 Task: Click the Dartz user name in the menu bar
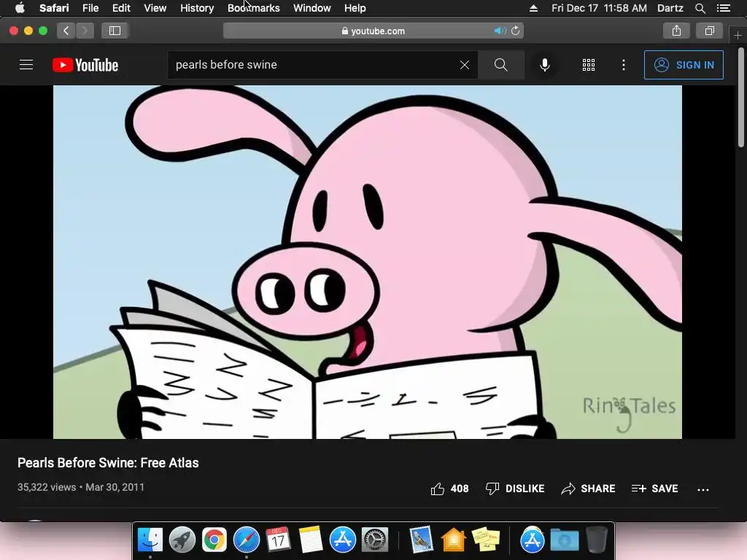point(670,8)
